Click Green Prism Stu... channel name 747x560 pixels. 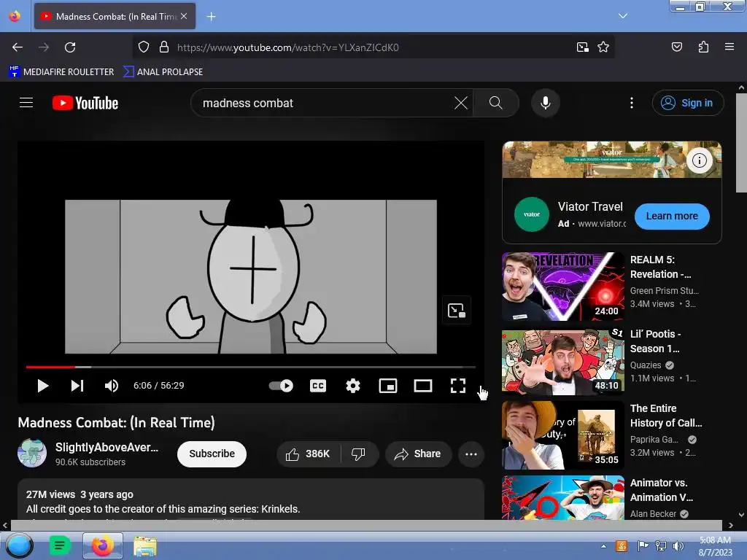(x=665, y=290)
